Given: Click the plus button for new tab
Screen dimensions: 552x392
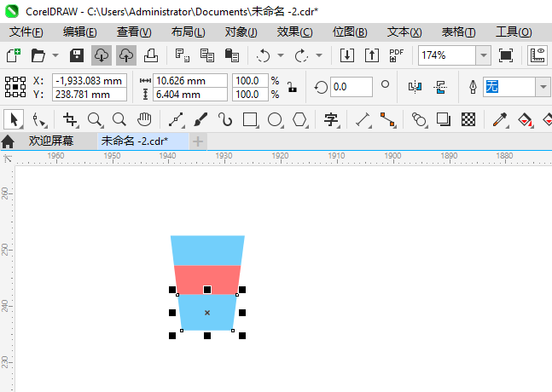Looking at the screenshot, I should [198, 141].
